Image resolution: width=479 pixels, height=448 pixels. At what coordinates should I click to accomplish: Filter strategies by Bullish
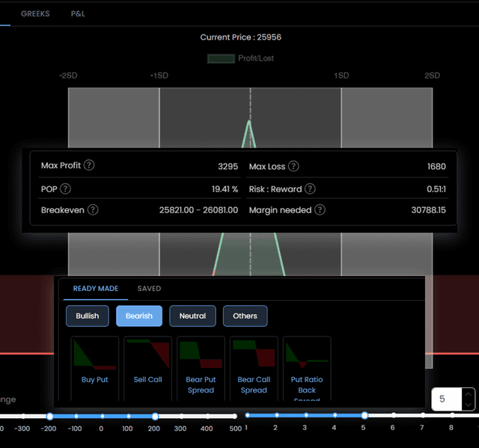88,316
